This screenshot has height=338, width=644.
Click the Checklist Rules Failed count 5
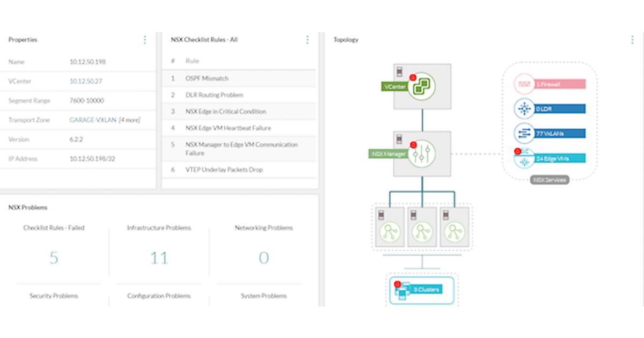click(54, 258)
